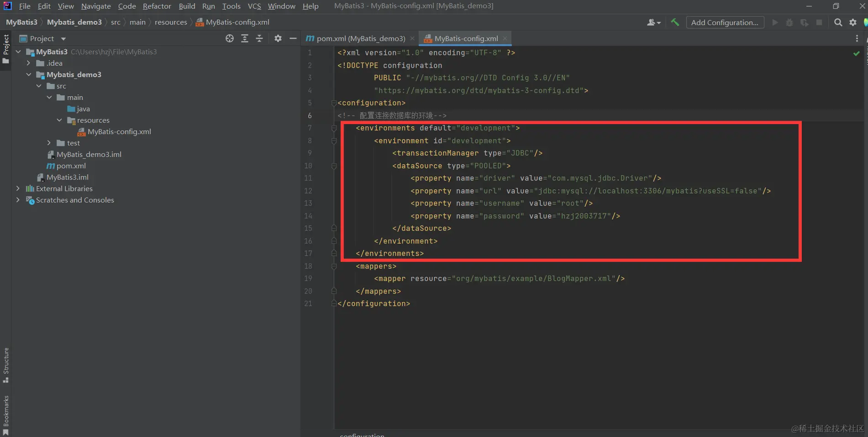Open Project panel options gear
The image size is (868, 437).
278,38
